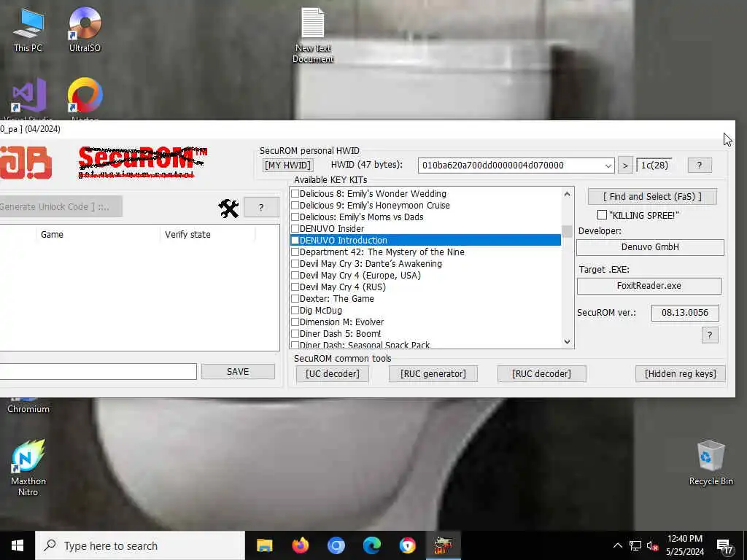
Task: Click the [Hidden reg keys] button
Action: (x=681, y=374)
